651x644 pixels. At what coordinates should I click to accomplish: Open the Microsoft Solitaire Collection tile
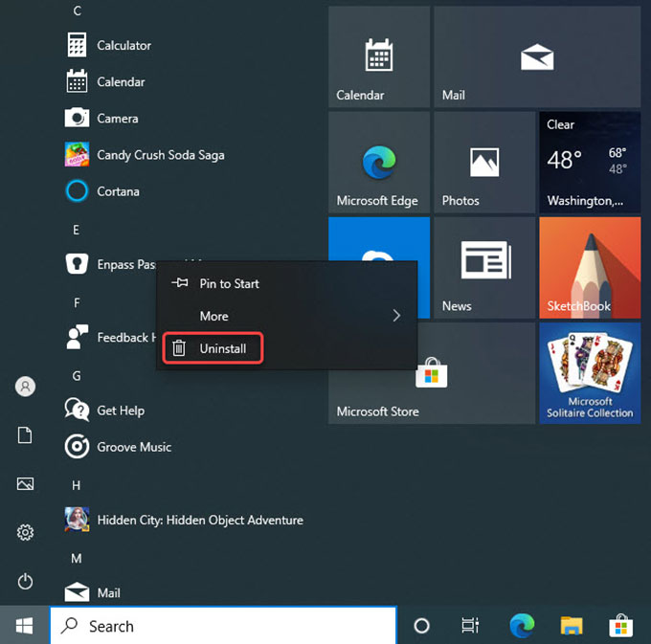click(590, 373)
